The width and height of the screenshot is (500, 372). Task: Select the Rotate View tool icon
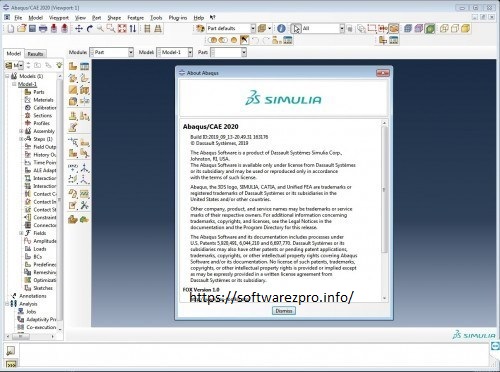[90, 29]
